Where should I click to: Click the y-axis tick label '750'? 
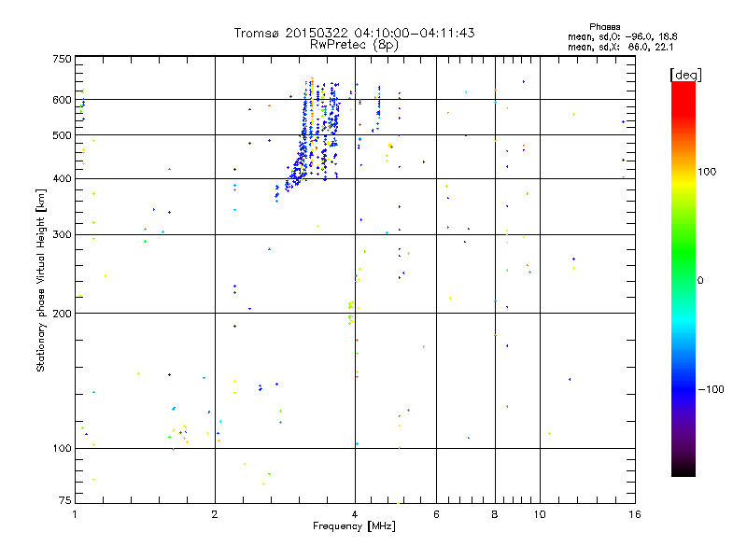coord(62,59)
